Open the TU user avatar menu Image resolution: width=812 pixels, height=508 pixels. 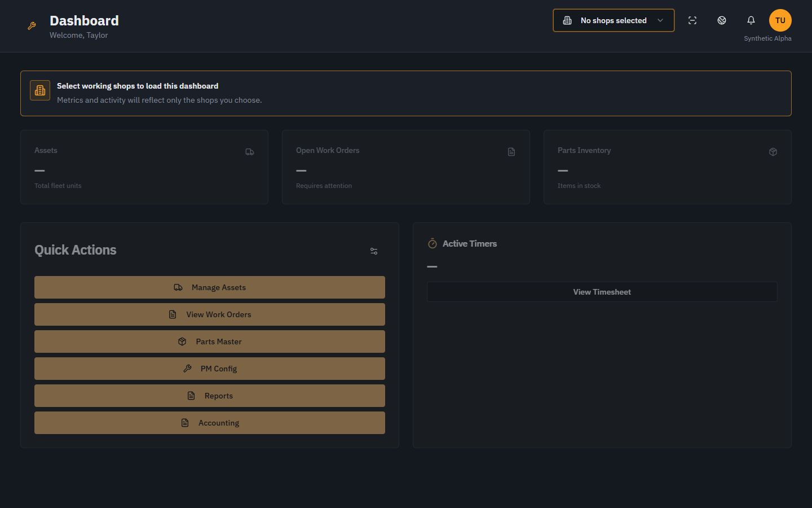pyautogui.click(x=780, y=20)
